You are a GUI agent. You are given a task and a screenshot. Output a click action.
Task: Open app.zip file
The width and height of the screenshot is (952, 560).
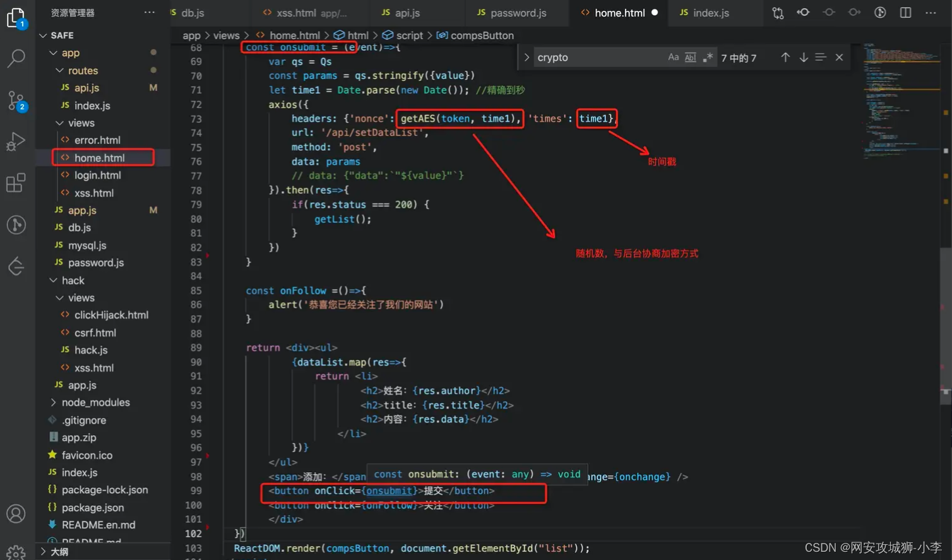79,438
